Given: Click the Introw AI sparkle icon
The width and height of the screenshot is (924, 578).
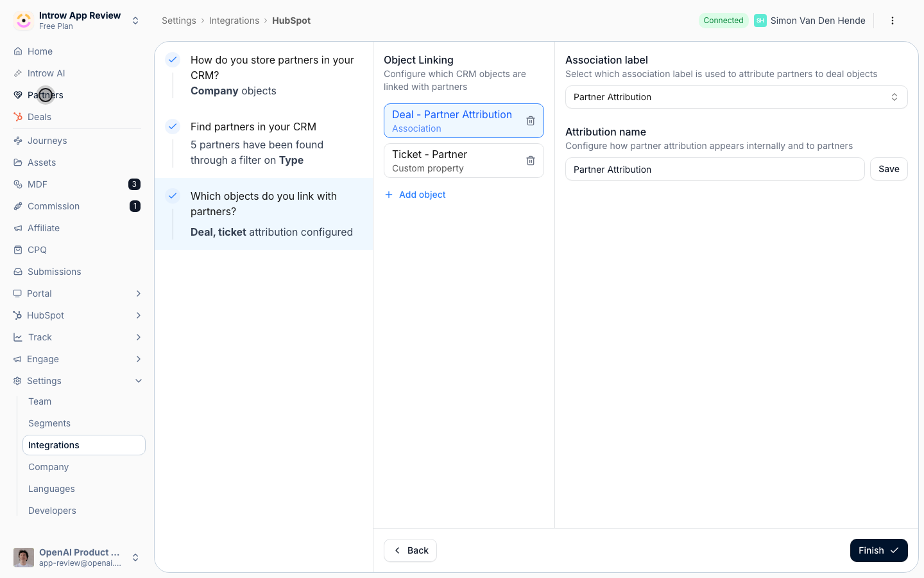Looking at the screenshot, I should (x=18, y=73).
